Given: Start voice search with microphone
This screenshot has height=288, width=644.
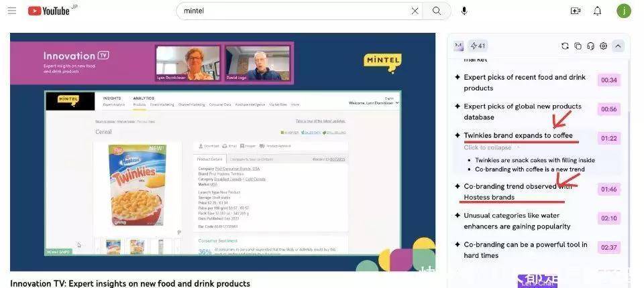Looking at the screenshot, I should tap(464, 11).
